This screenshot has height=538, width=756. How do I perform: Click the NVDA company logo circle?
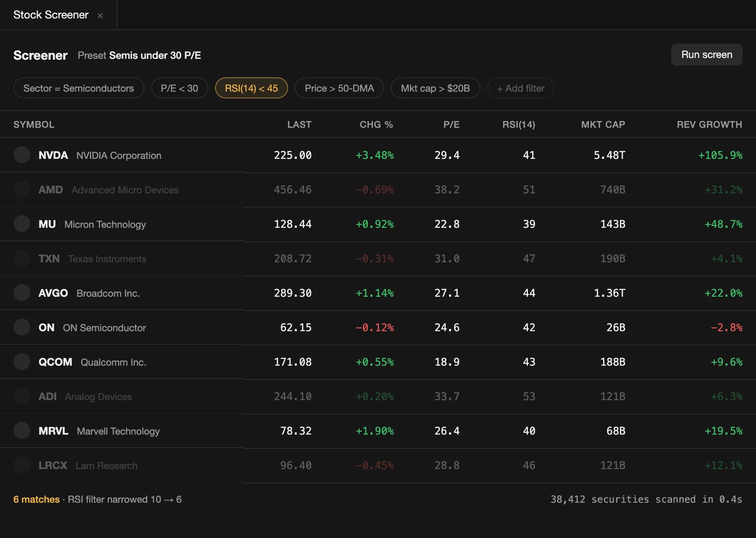tap(22, 155)
